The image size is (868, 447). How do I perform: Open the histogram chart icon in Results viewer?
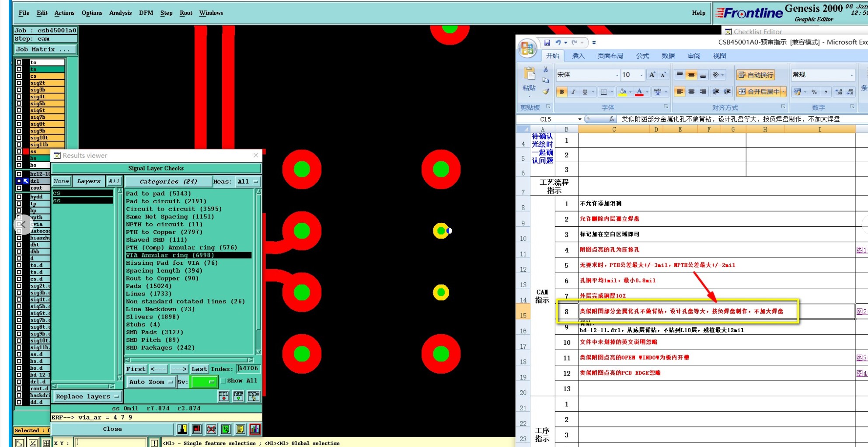pyautogui.click(x=255, y=429)
